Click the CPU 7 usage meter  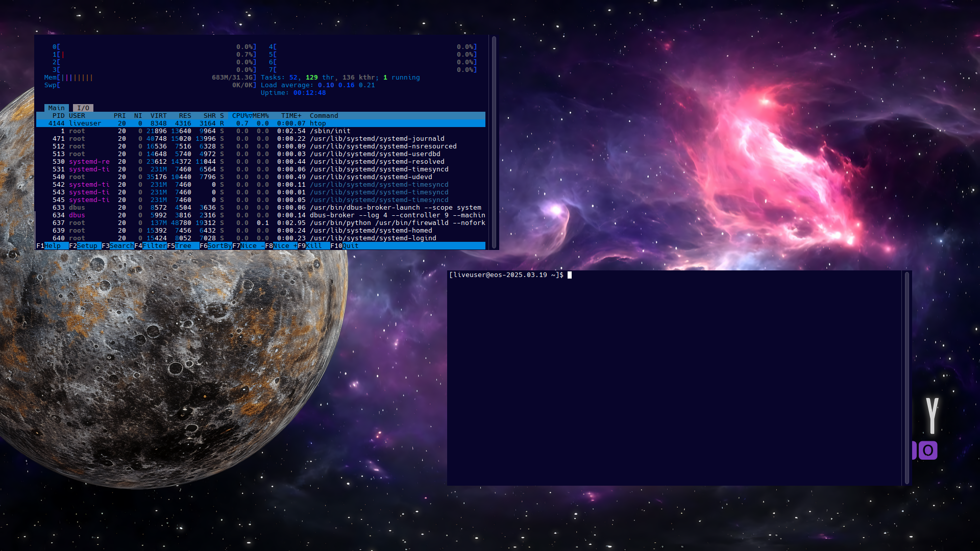point(373,70)
